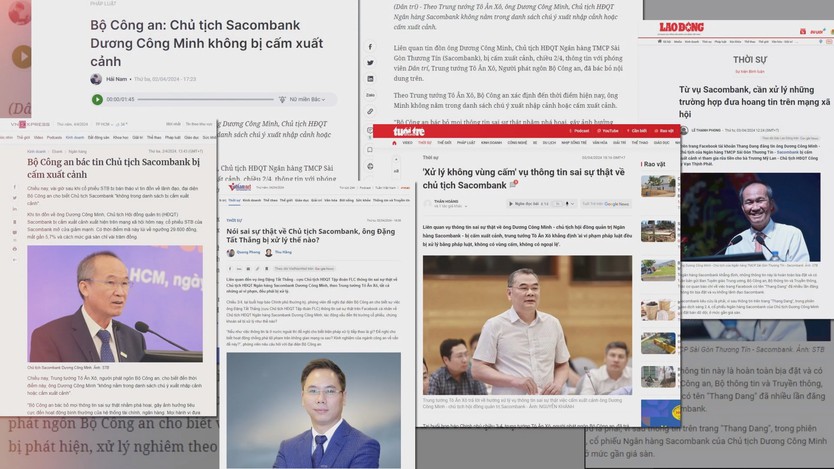Share VnExpress article via LinkedIn icon
This screenshot has height=469, width=834.
click(x=14, y=209)
